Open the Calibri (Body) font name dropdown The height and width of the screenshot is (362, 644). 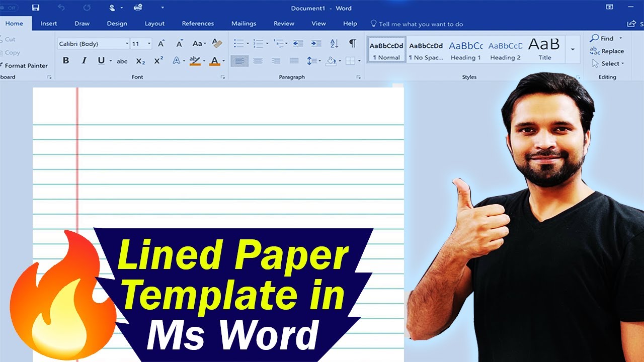point(127,44)
